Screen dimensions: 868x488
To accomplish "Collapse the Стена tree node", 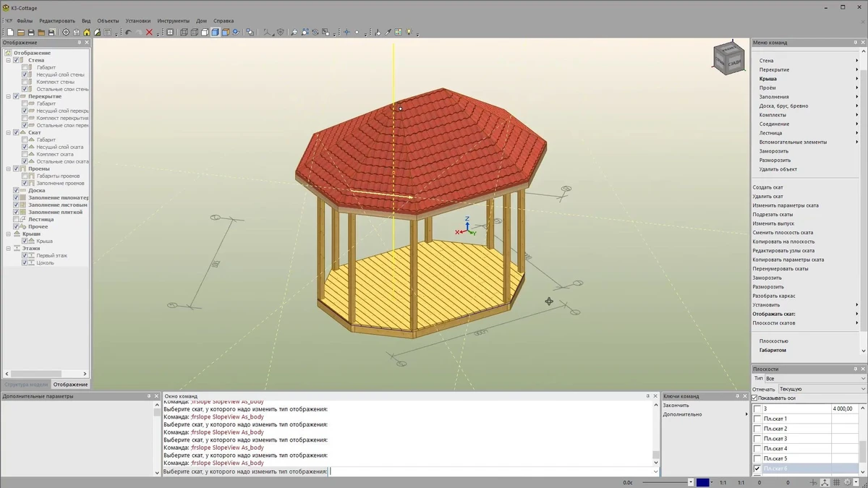I will click(9, 60).
